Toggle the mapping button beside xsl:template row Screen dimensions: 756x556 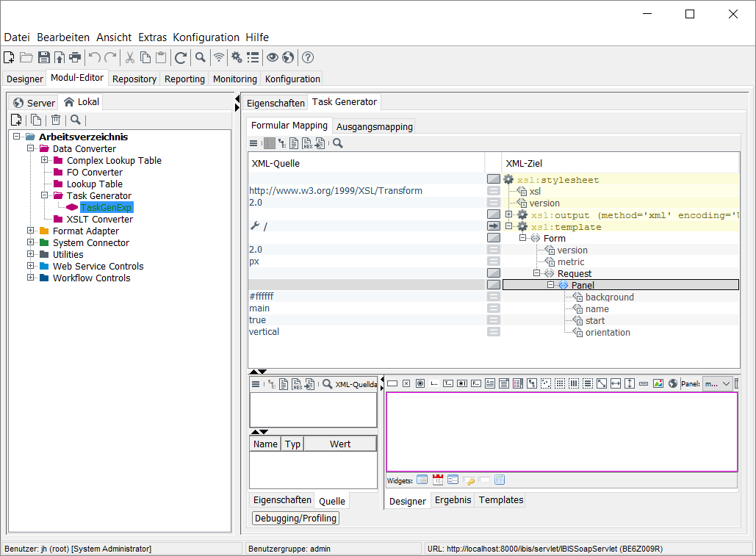pyautogui.click(x=494, y=226)
